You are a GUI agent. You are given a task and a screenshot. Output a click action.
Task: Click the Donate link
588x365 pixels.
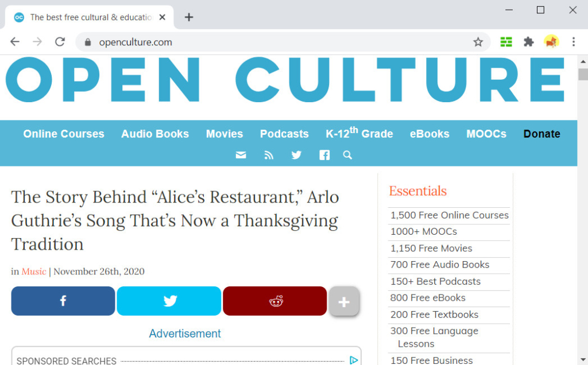point(542,134)
